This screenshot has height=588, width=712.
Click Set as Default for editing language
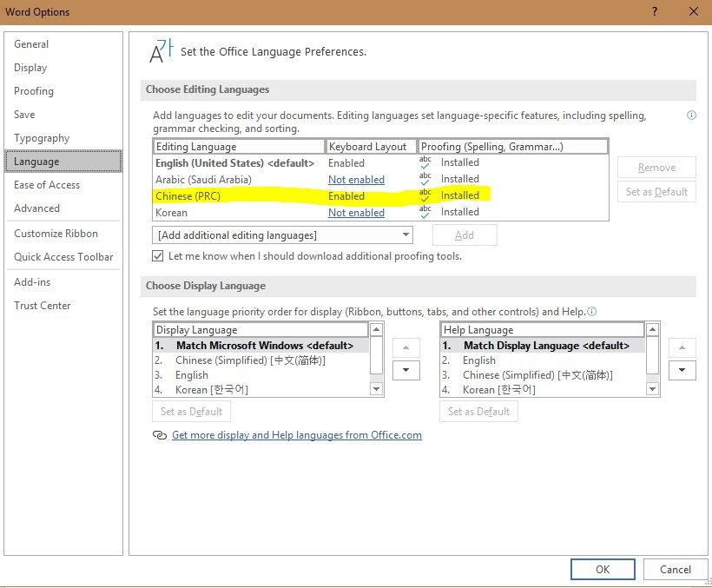tap(656, 192)
